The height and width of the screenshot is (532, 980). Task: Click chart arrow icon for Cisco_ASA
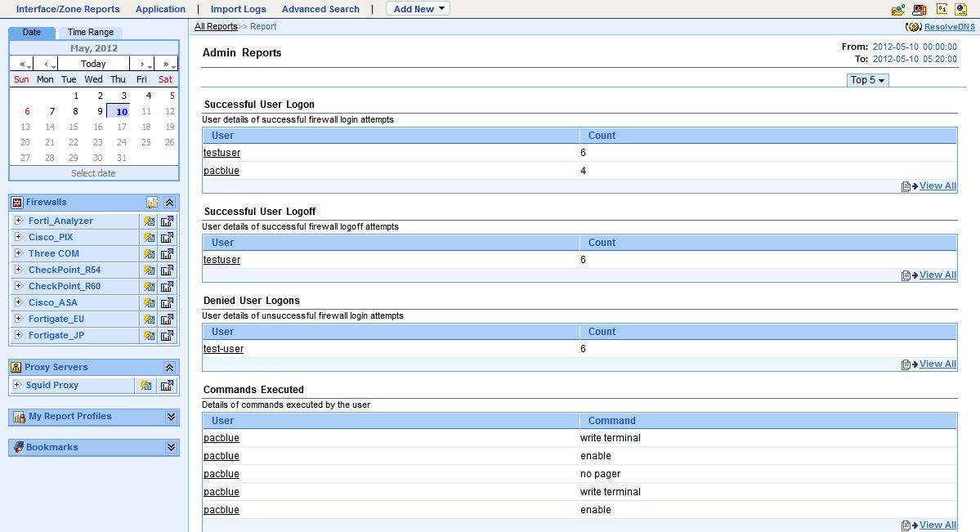167,302
